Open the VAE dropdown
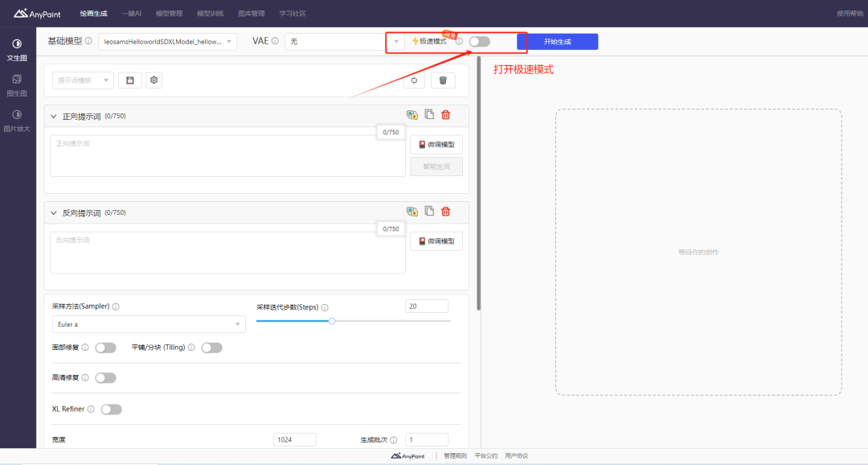Screen dimensions: 868x465 (x=344, y=42)
